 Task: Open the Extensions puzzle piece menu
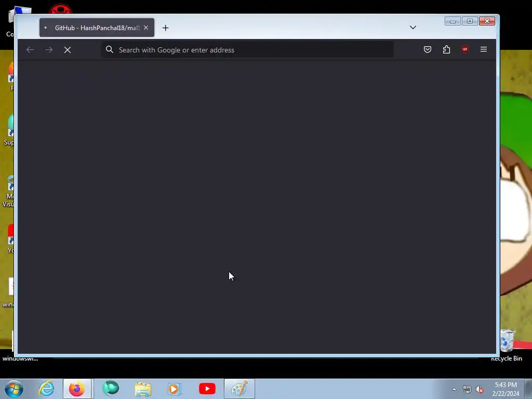(x=446, y=49)
